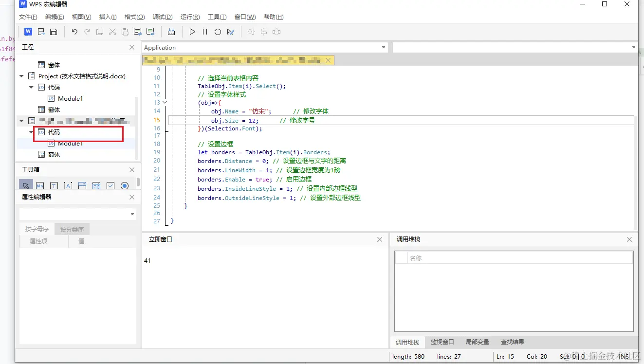This screenshot has height=364, width=644.
Task: Click the Save disk icon in the toolbar
Action: 54,32
